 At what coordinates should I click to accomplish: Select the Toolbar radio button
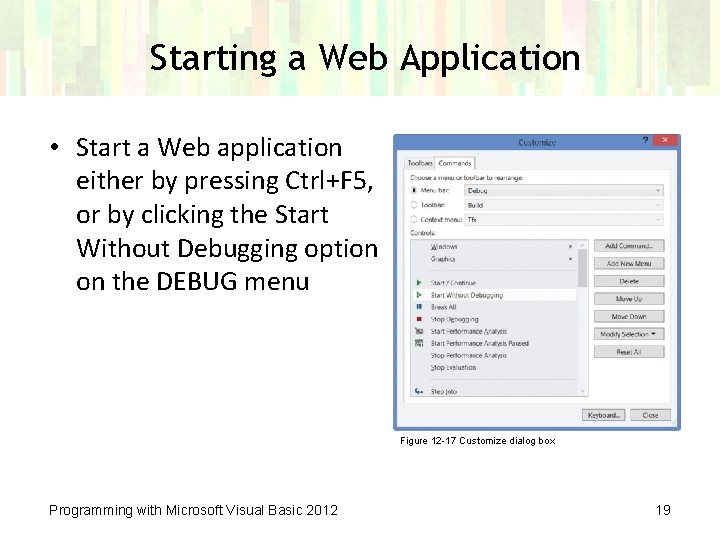point(414,205)
